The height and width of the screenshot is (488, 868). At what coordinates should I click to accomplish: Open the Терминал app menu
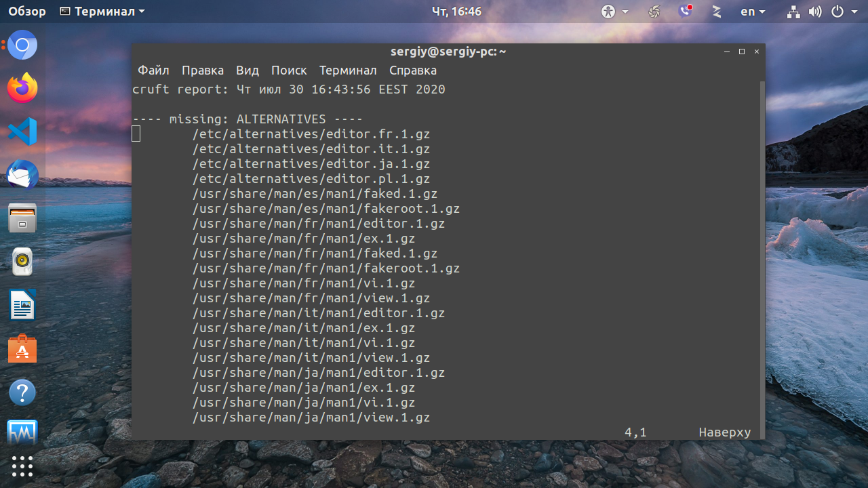pos(102,12)
